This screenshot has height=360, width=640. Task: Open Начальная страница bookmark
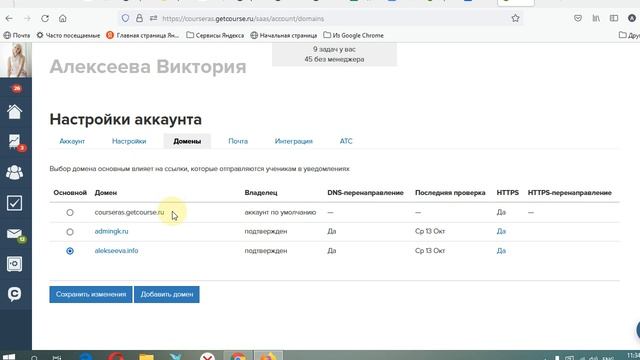coord(284,36)
